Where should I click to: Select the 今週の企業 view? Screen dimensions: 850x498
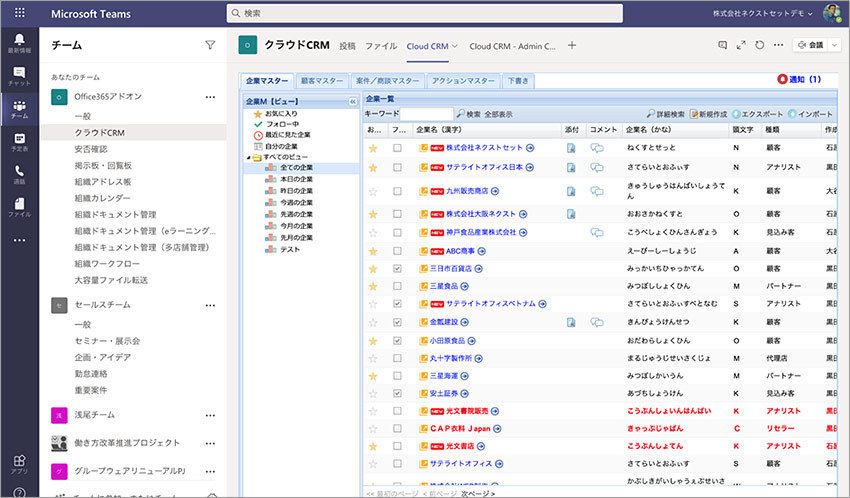point(296,203)
